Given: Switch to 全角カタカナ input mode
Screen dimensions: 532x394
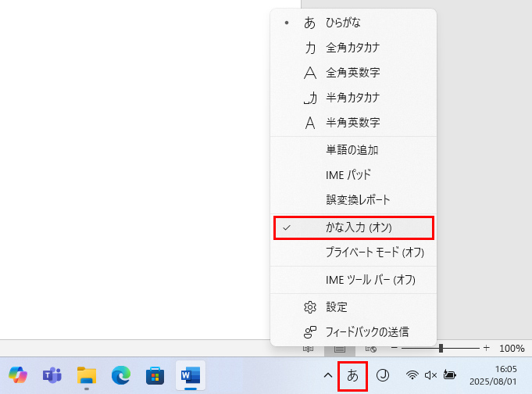Looking at the screenshot, I should click(x=353, y=48).
